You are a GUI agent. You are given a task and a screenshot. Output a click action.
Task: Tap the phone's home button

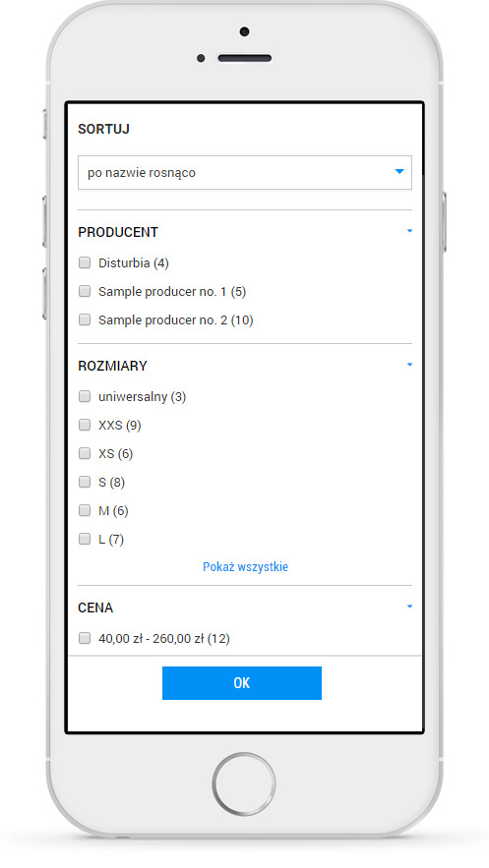click(x=244, y=783)
